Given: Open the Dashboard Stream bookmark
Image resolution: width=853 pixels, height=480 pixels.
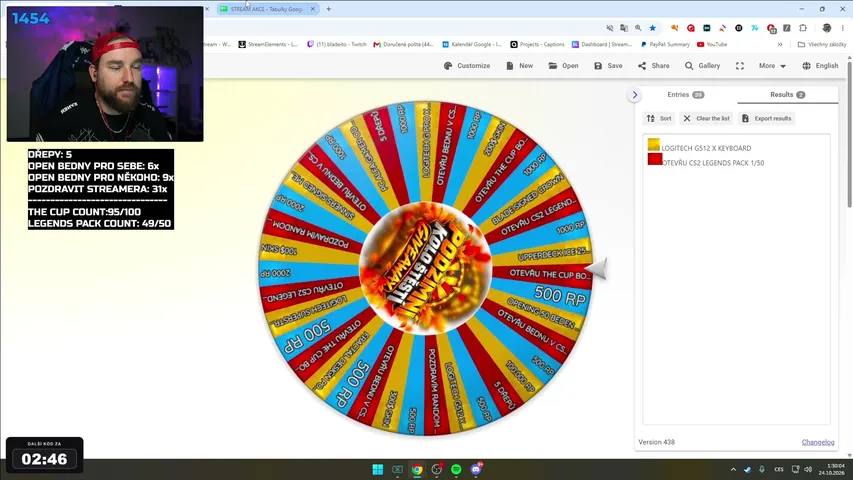Looking at the screenshot, I should pos(602,45).
